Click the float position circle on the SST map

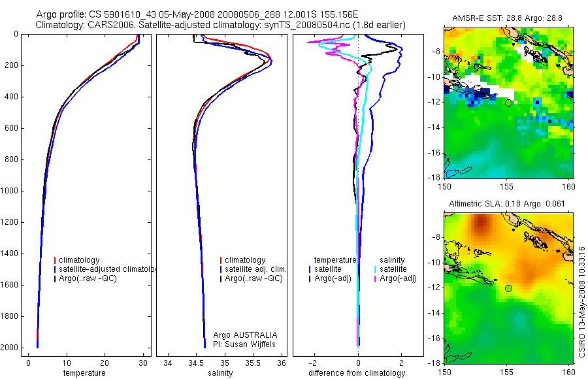click(x=508, y=103)
